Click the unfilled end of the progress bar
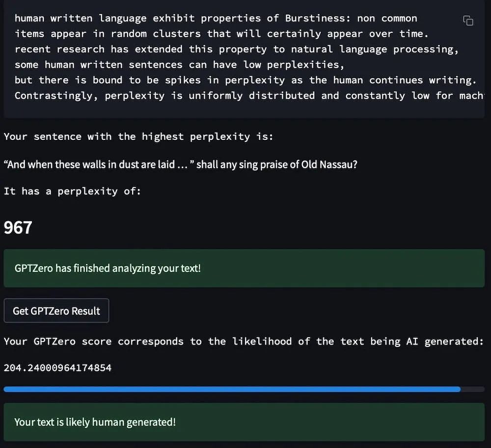Screen dimensions: 491x448 [x=472, y=390]
